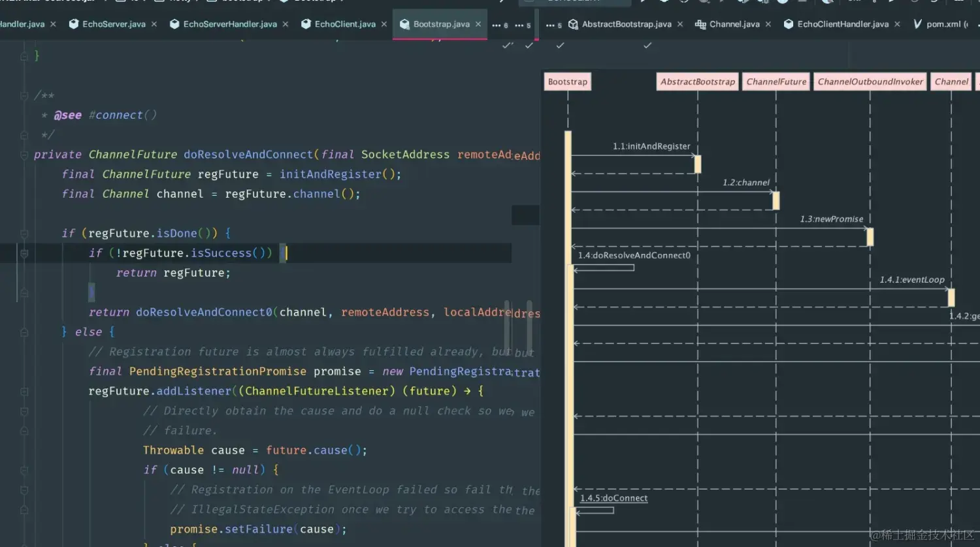
Task: Click the isSuccess() call in code
Action: click(x=228, y=253)
